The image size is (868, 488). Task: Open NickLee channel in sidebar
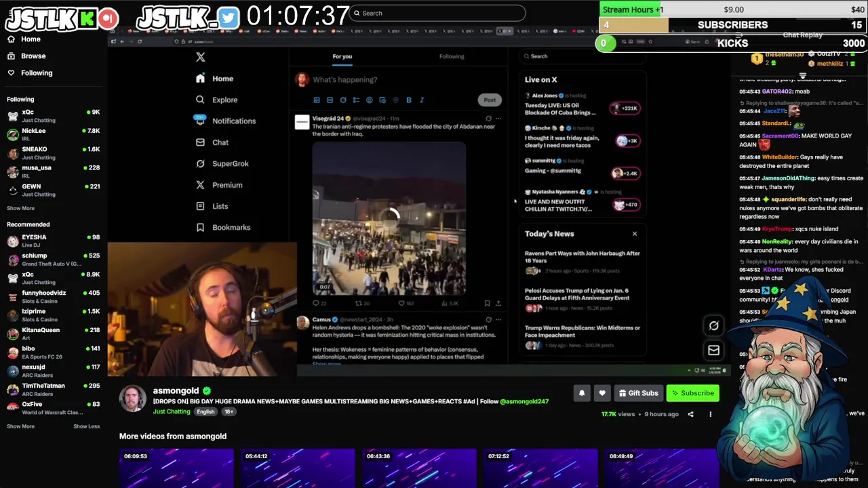tap(54, 134)
